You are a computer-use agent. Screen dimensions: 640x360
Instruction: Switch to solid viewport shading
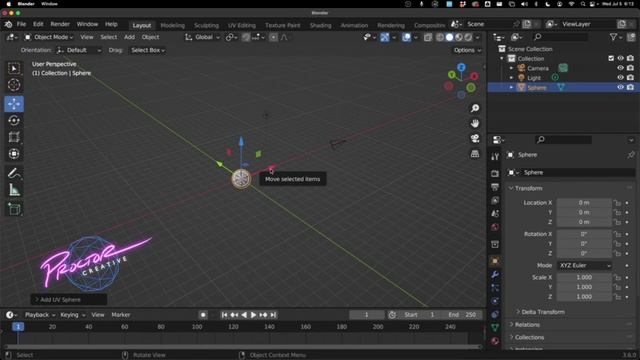pyautogui.click(x=449, y=37)
